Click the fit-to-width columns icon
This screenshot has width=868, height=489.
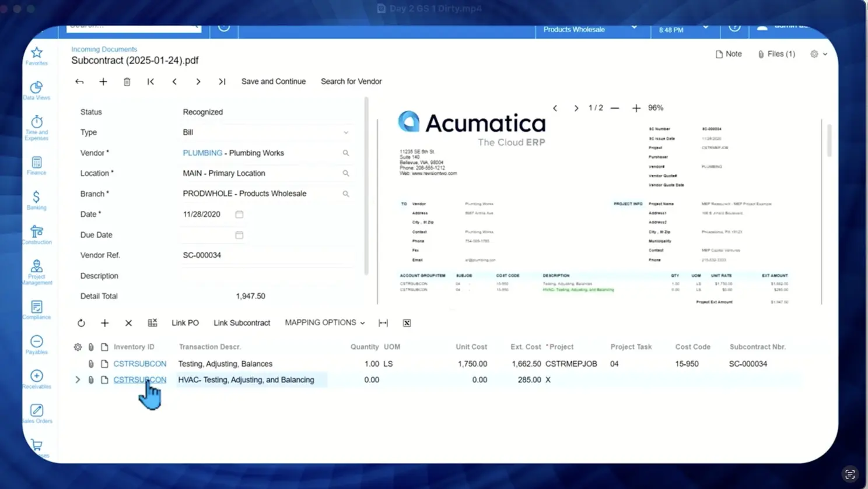383,323
